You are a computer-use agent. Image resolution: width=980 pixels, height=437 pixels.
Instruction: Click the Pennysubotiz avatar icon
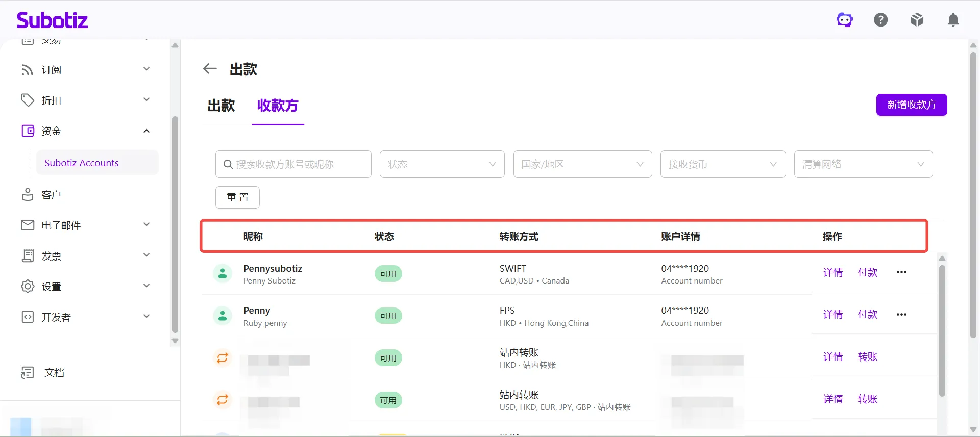pyautogui.click(x=223, y=274)
